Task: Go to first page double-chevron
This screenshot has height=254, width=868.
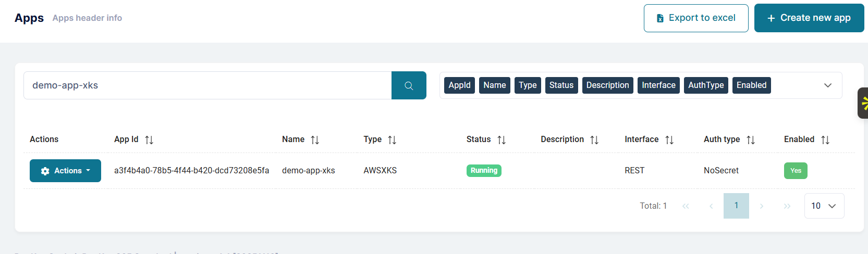Action: (x=686, y=206)
